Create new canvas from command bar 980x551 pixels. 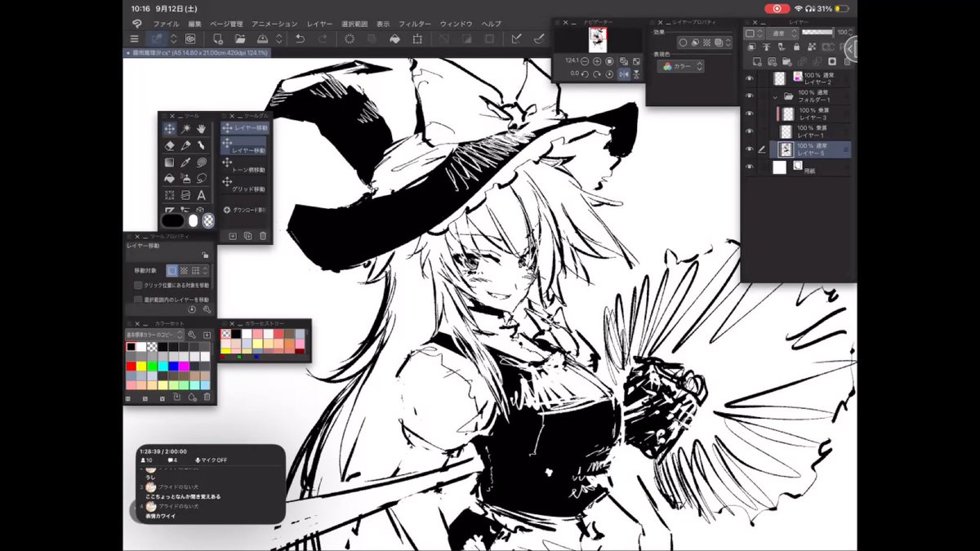tap(218, 38)
